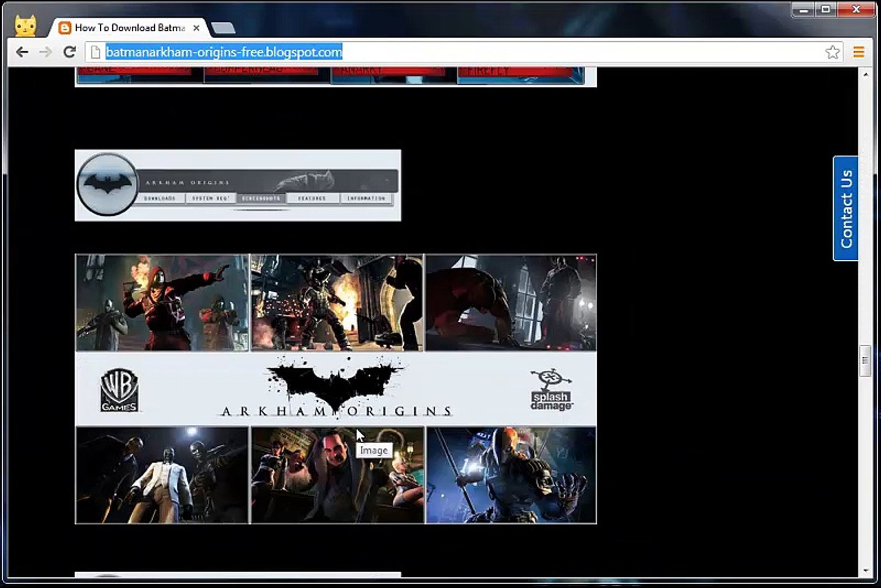881x588 pixels.
Task: Open the red-hooded Anarky screenshot
Action: [x=162, y=303]
